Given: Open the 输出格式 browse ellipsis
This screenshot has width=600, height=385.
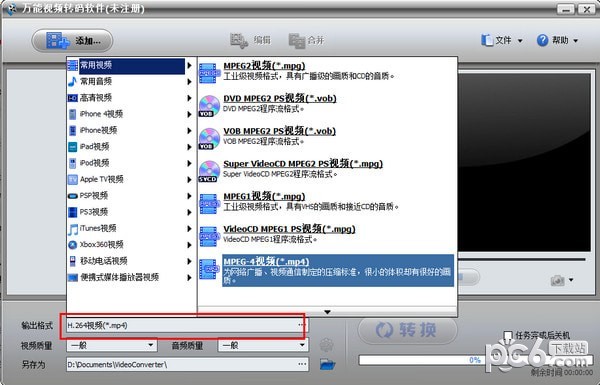Looking at the screenshot, I should 302,325.
